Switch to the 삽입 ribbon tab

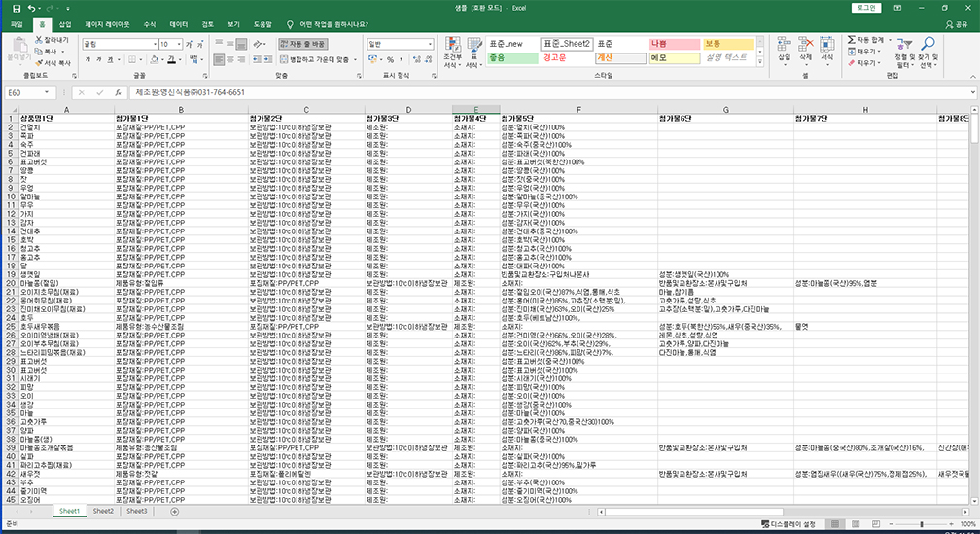tap(65, 24)
